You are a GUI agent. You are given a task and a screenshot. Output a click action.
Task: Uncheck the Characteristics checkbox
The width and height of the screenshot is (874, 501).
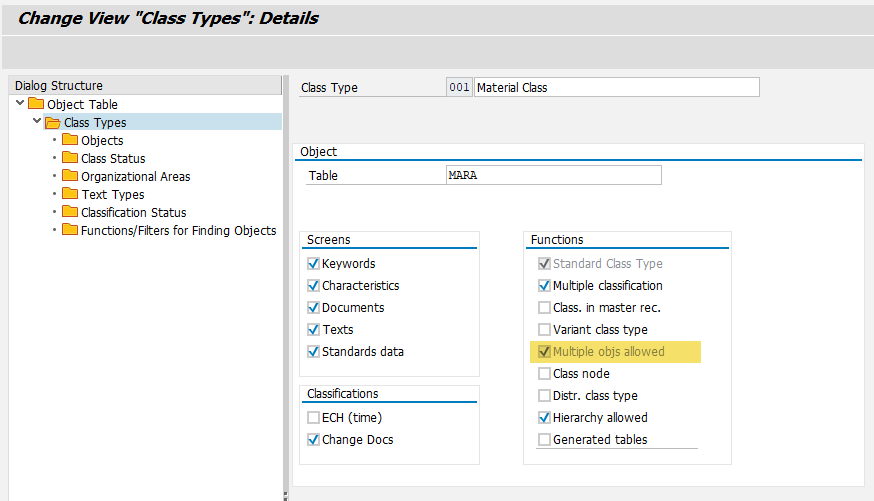tap(313, 285)
